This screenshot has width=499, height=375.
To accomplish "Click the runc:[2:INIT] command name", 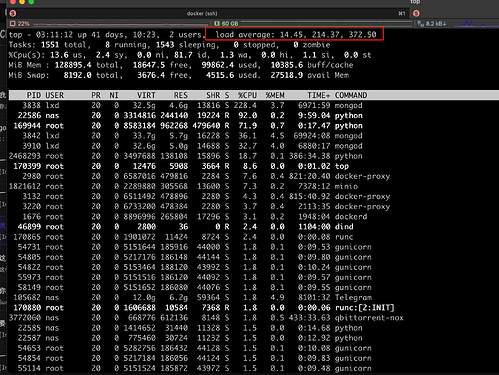I will click(365, 308).
